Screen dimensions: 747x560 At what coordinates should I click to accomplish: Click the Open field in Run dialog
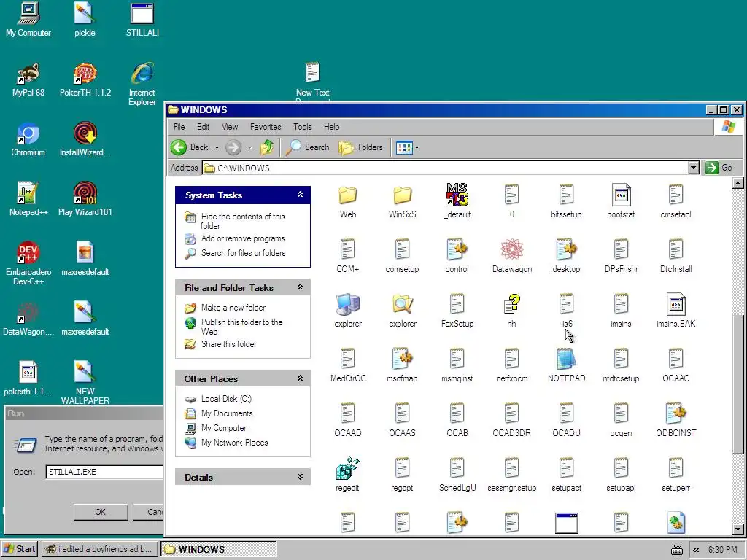[x=105, y=472]
